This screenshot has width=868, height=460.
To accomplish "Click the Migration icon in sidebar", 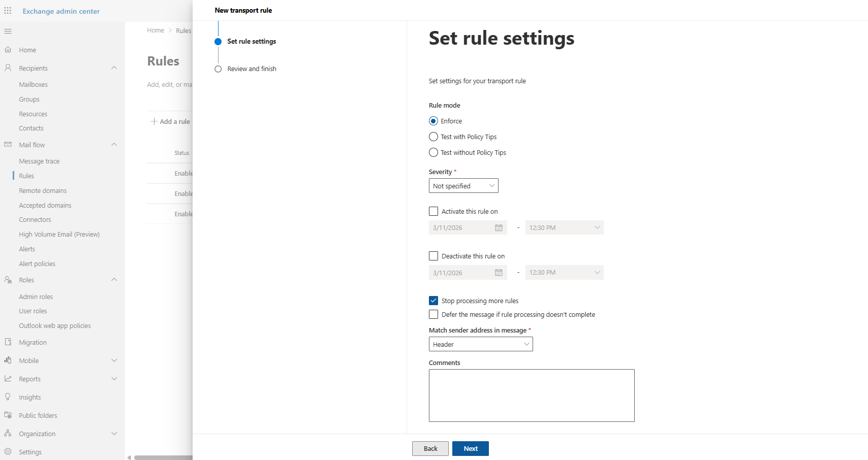I will pos(8,342).
